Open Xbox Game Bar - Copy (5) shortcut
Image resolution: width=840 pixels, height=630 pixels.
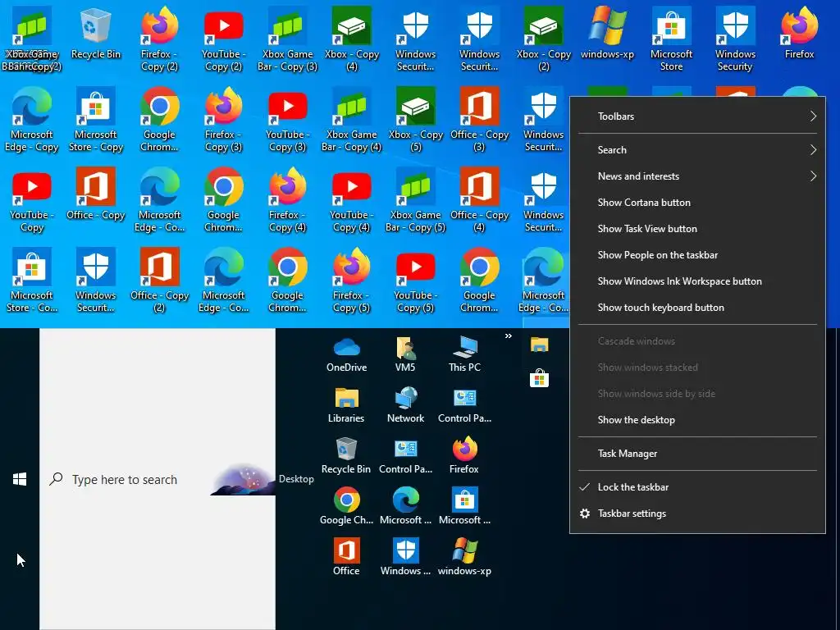click(x=416, y=199)
